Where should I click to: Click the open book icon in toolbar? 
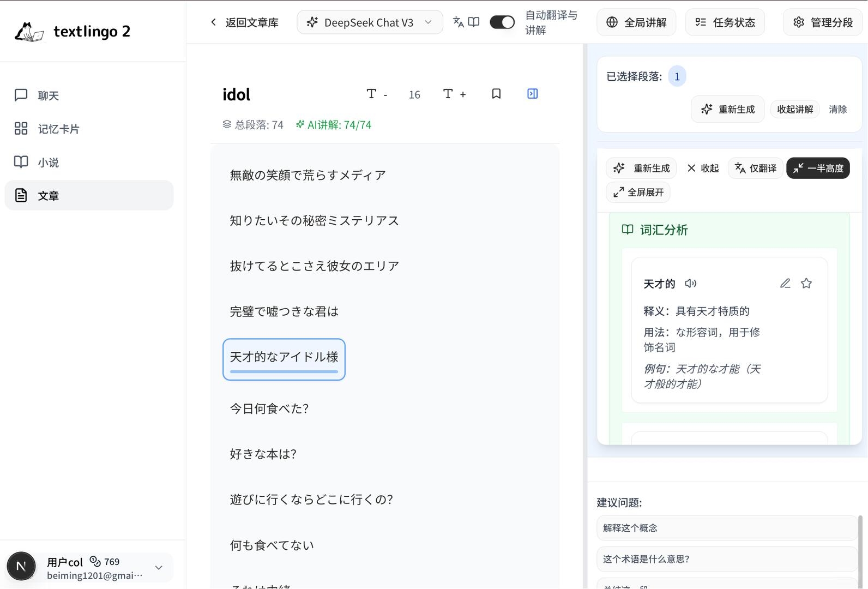pos(474,22)
